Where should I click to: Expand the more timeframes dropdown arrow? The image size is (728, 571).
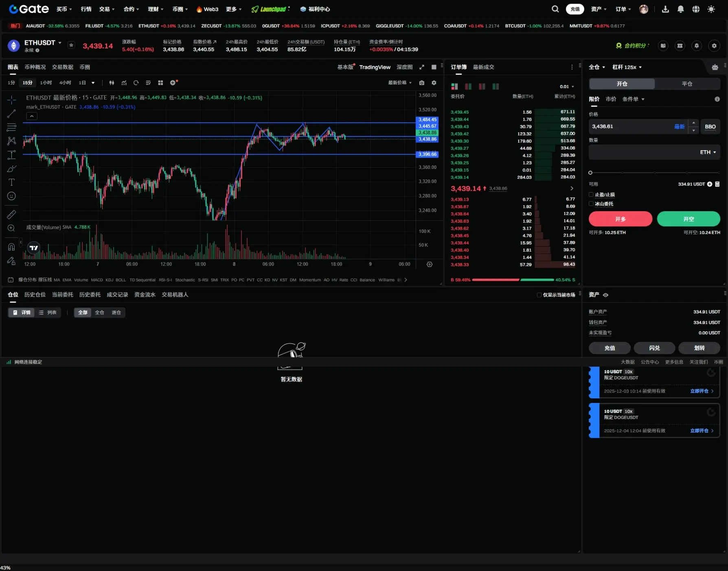tap(93, 83)
